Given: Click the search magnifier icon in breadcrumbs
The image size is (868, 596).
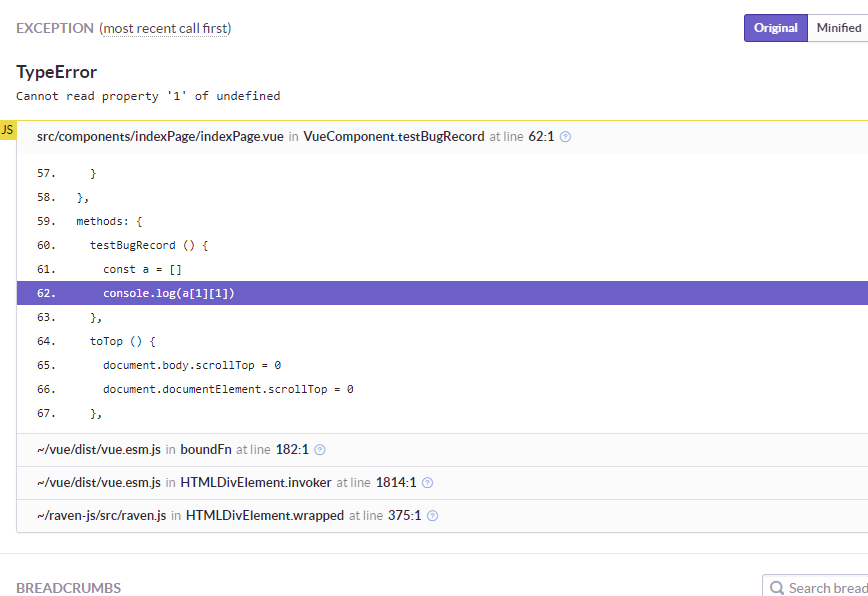Looking at the screenshot, I should click(777, 588).
